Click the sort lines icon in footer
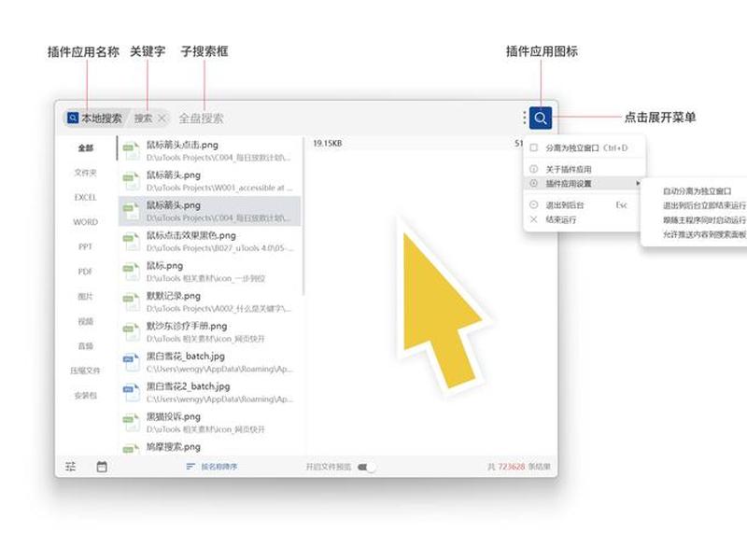The width and height of the screenshot is (747, 560). [x=190, y=466]
